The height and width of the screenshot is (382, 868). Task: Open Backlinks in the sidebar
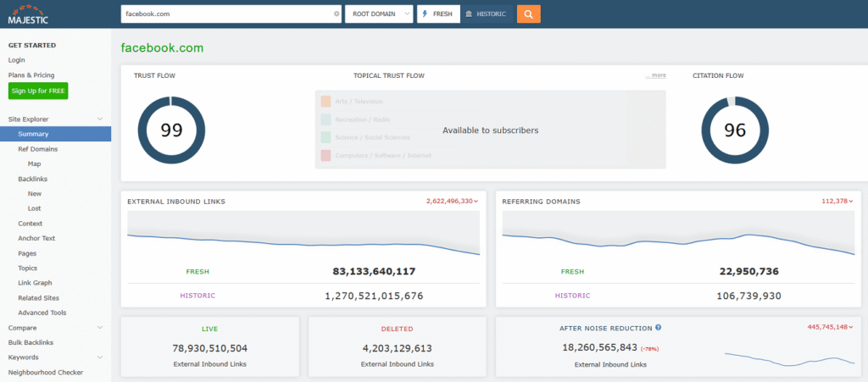[33, 179]
